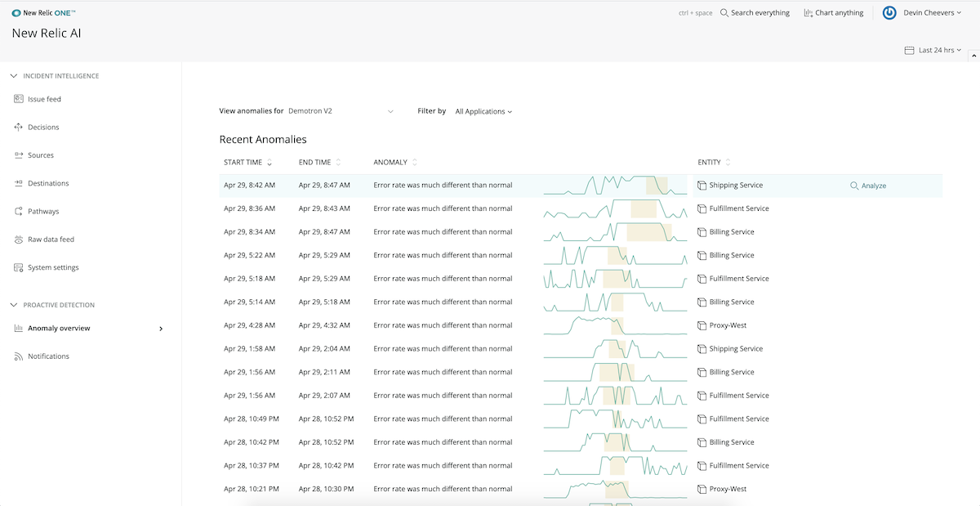This screenshot has height=506, width=980.
Task: Open the Demotron V2 account dropdown
Action: [x=341, y=111]
